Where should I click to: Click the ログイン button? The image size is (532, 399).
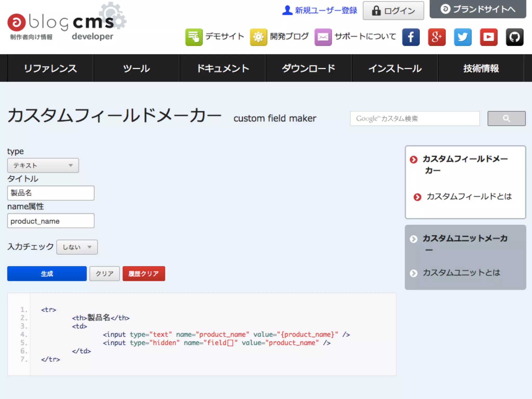point(393,11)
